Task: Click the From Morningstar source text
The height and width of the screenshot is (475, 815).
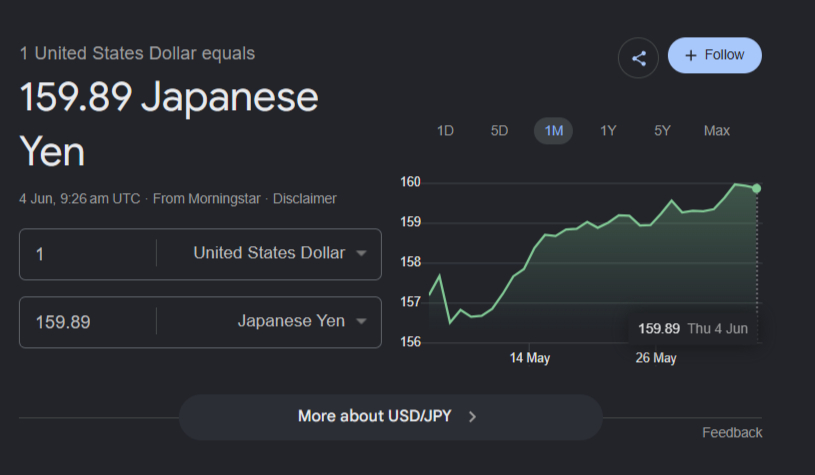Action: pos(207,199)
